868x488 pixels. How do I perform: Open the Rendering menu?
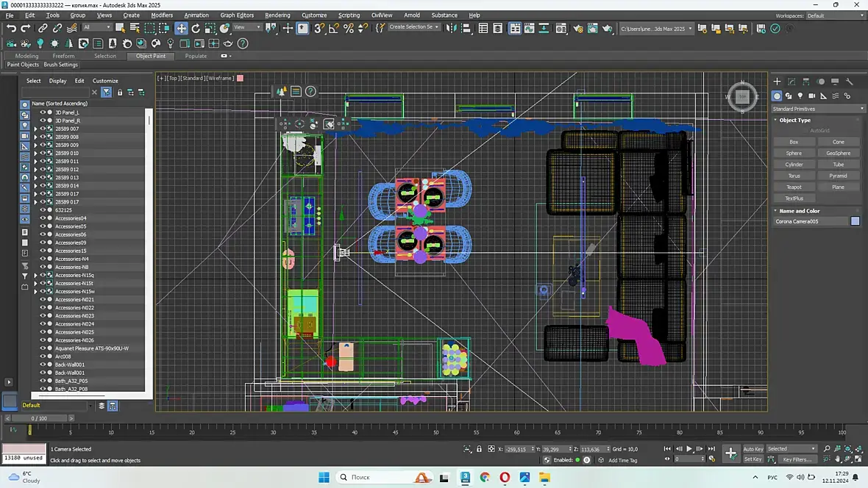277,15
